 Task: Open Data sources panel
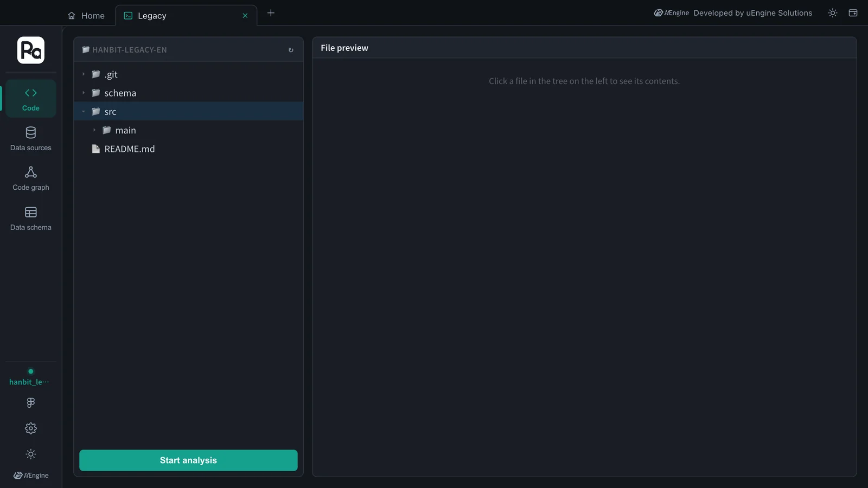31,139
